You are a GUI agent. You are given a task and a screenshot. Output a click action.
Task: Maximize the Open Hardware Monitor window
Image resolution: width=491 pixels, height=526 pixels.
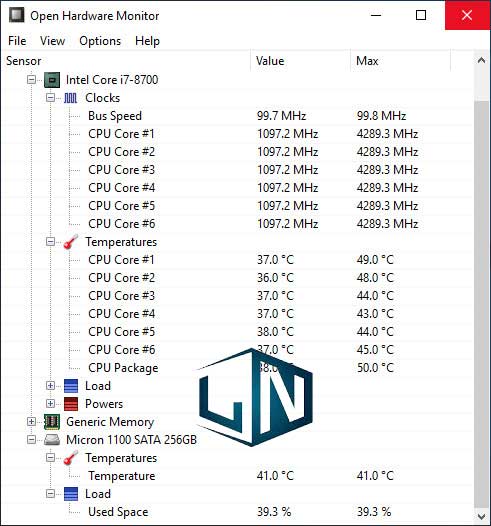[421, 15]
